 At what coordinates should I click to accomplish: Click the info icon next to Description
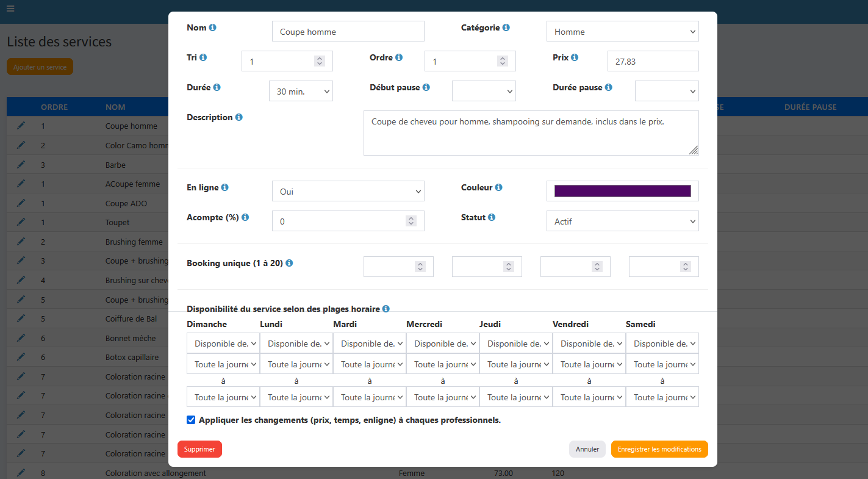239,117
